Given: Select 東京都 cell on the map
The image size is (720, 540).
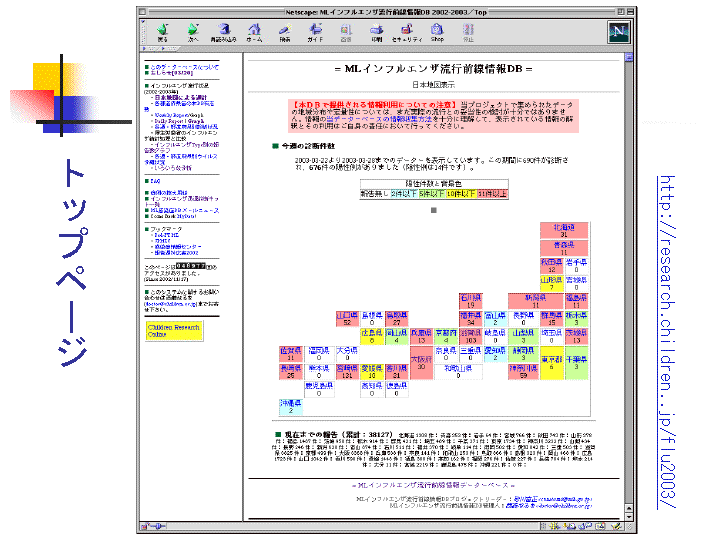Looking at the screenshot, I should tap(578, 363).
